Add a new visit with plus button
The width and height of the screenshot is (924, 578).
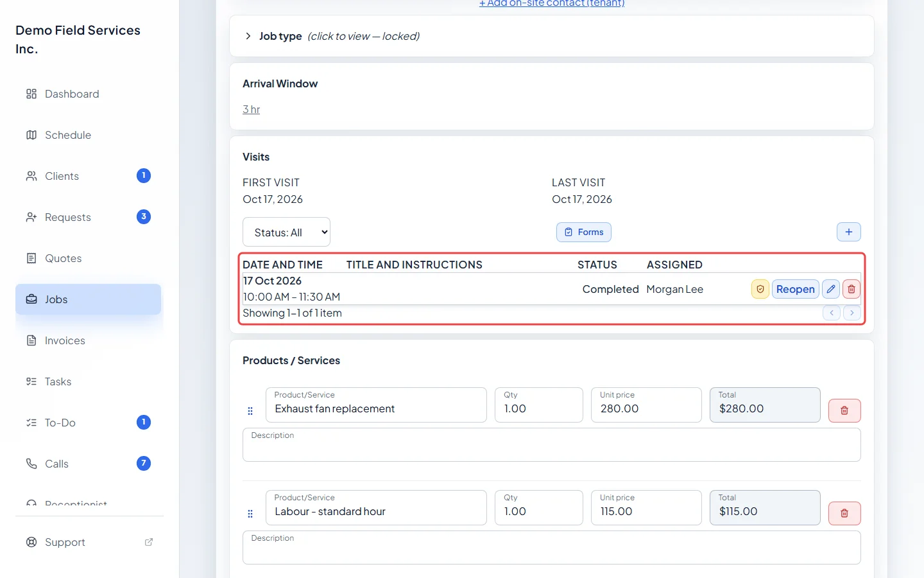[x=849, y=232]
